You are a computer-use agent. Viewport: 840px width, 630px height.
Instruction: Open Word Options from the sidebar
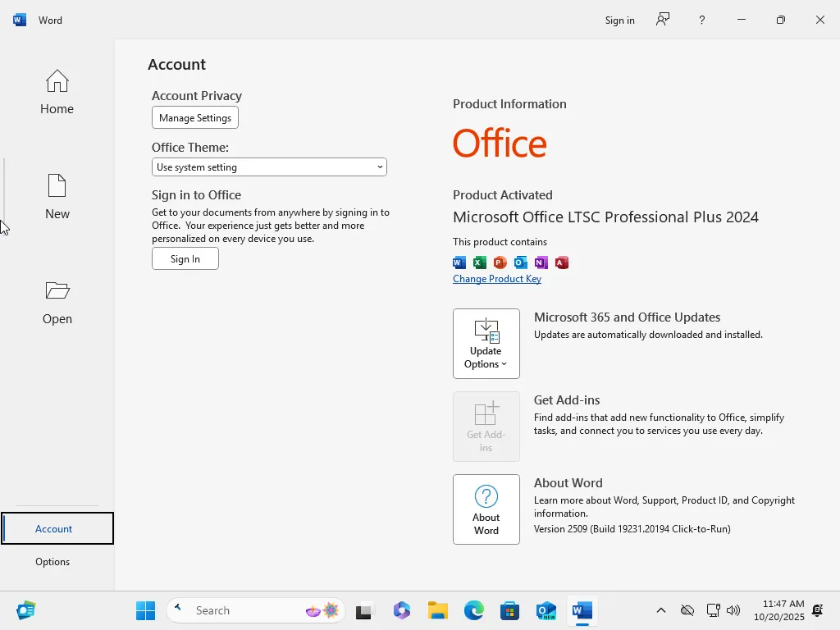(52, 561)
